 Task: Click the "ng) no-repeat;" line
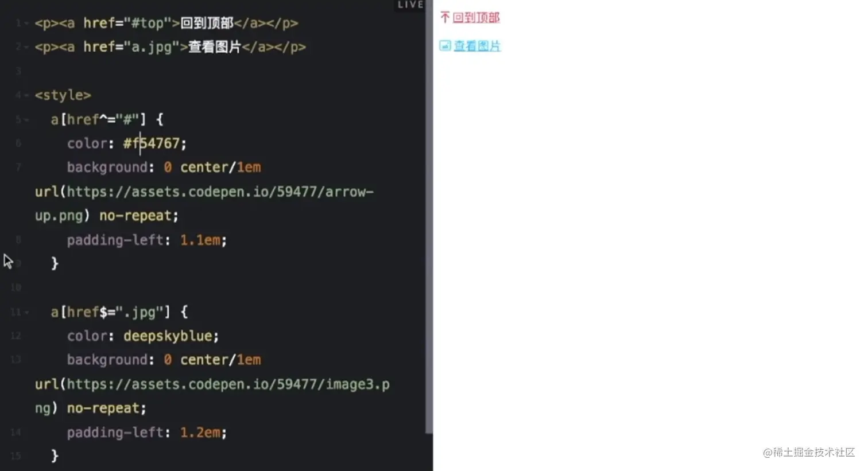coord(91,408)
